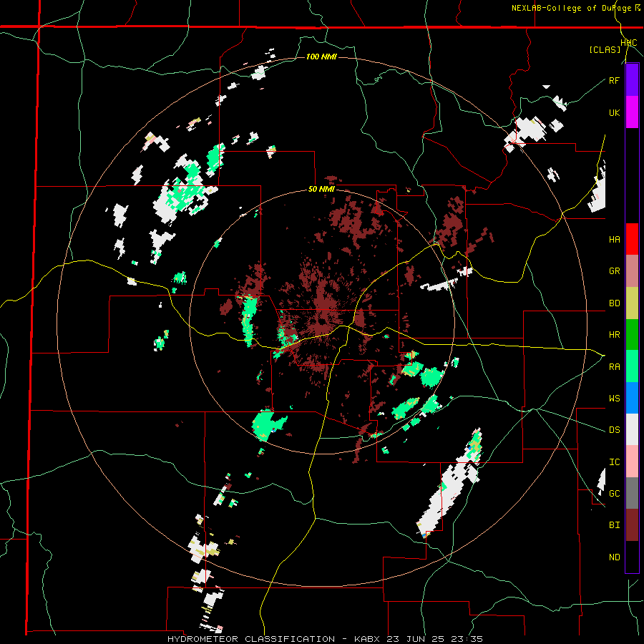644x644 pixels.
Task: Click the BI legend label
Action: click(x=615, y=525)
